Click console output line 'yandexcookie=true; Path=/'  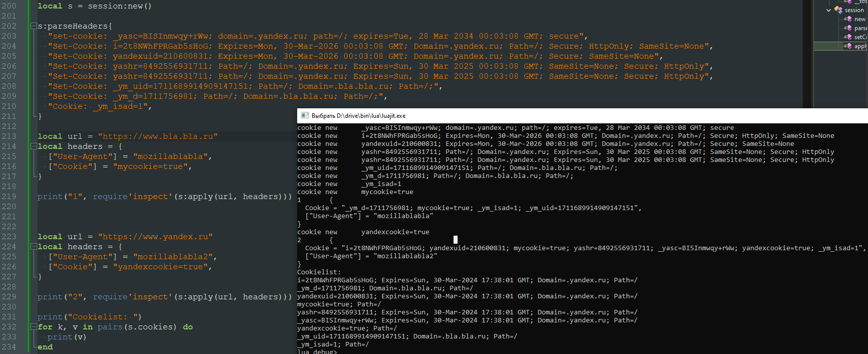[x=347, y=328]
